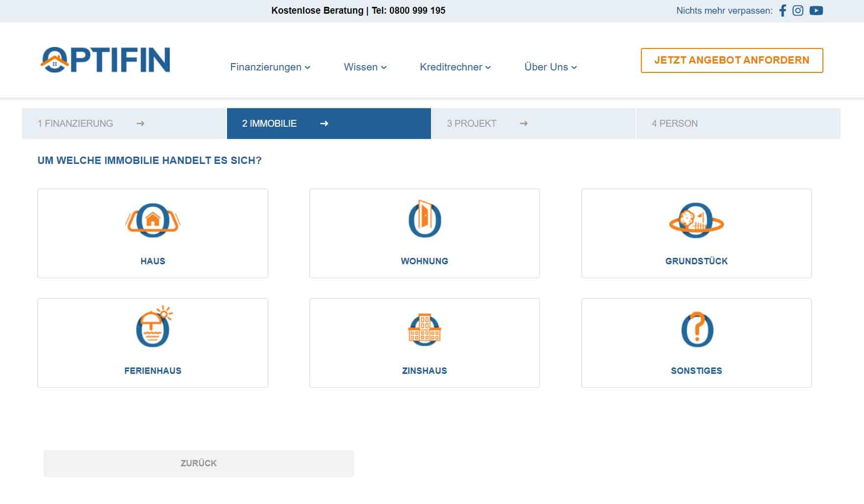Viewport: 864px width, 504px height.
Task: Go to step 4 Person tab
Action: pyautogui.click(x=738, y=123)
